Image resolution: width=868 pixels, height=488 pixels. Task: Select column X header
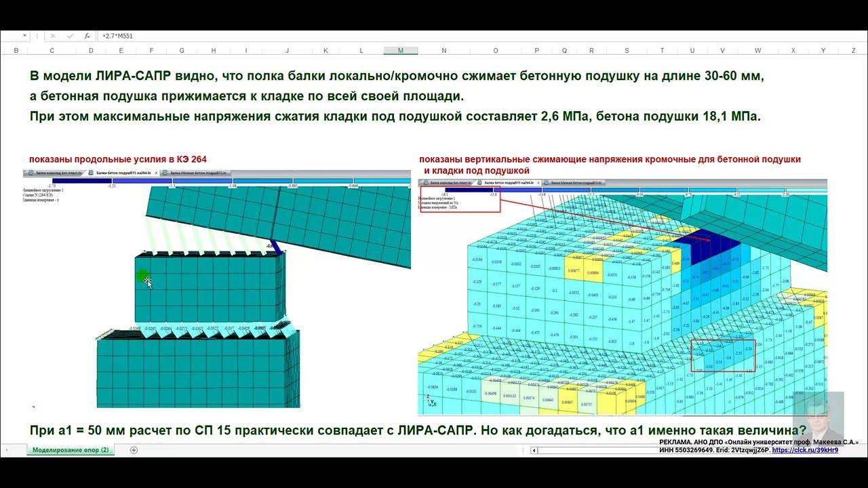[794, 51]
